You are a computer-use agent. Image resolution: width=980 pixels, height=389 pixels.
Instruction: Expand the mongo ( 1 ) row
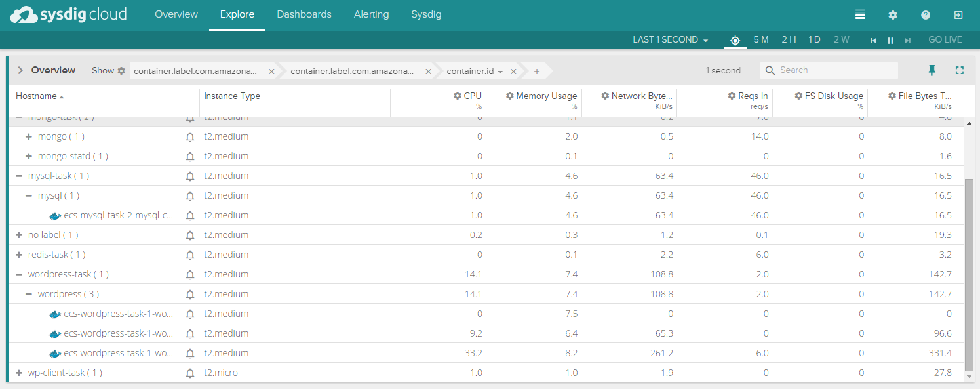pyautogui.click(x=29, y=136)
